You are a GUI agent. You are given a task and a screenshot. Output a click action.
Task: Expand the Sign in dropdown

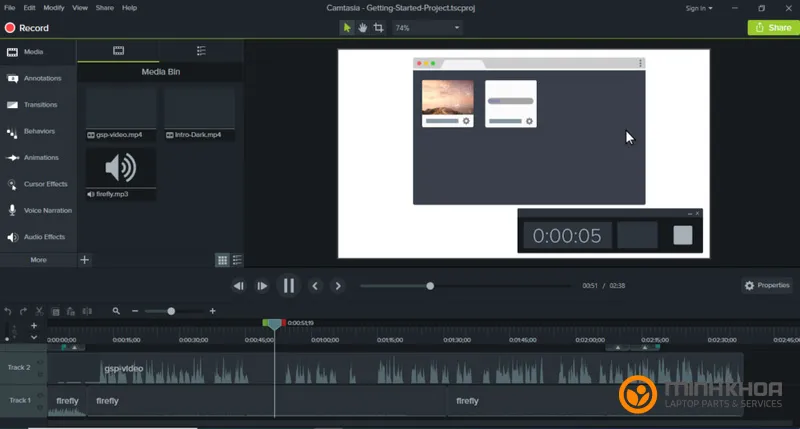pyautogui.click(x=699, y=8)
